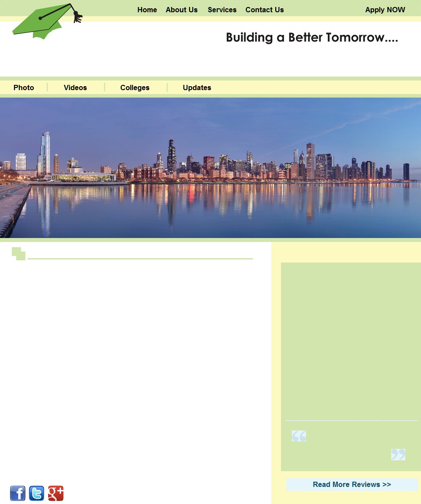Open the Contact Us page
This screenshot has height=504, width=421.
[x=264, y=10]
